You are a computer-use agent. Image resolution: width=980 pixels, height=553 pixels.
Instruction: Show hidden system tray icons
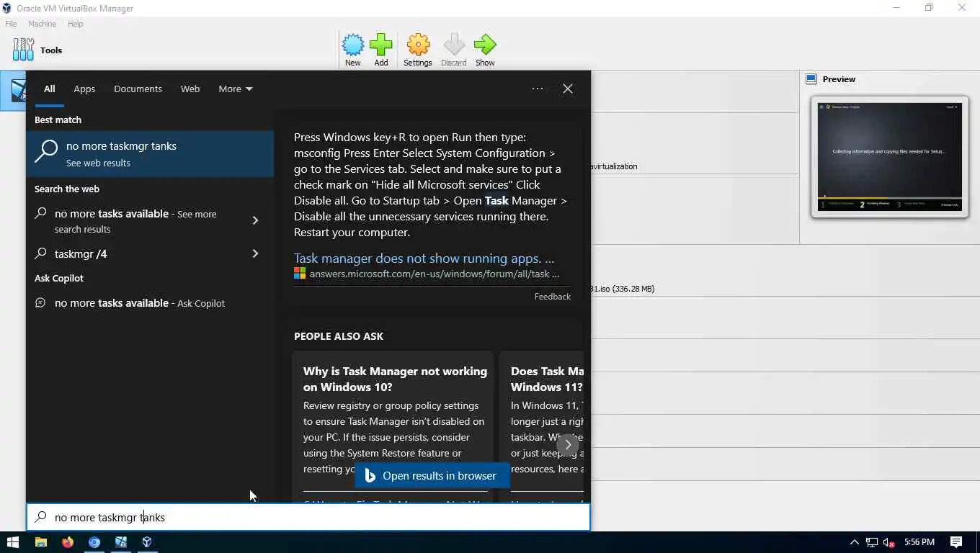(855, 542)
